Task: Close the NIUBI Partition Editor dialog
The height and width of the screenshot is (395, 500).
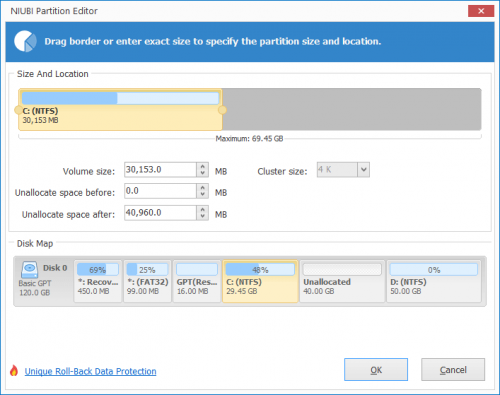Action: click(481, 11)
